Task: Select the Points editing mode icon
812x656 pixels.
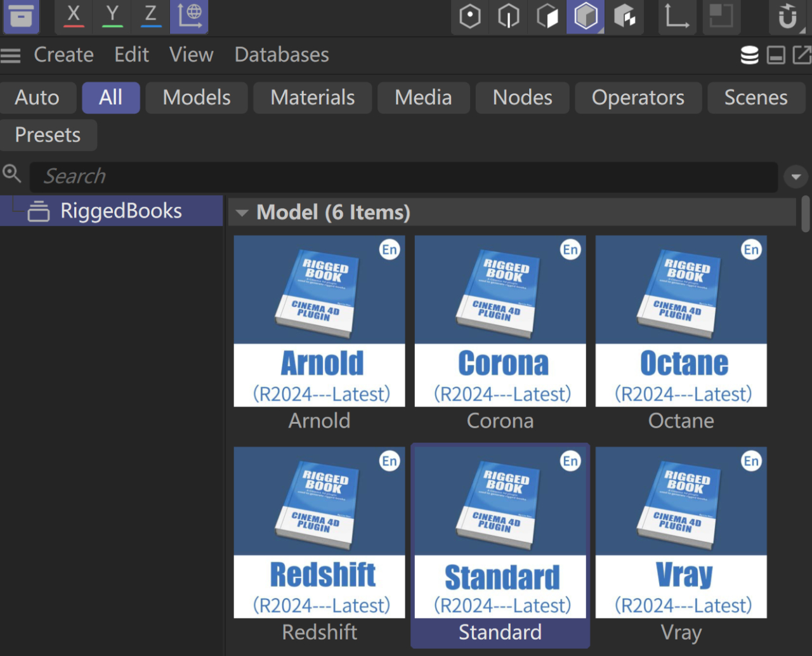Action: pyautogui.click(x=469, y=17)
